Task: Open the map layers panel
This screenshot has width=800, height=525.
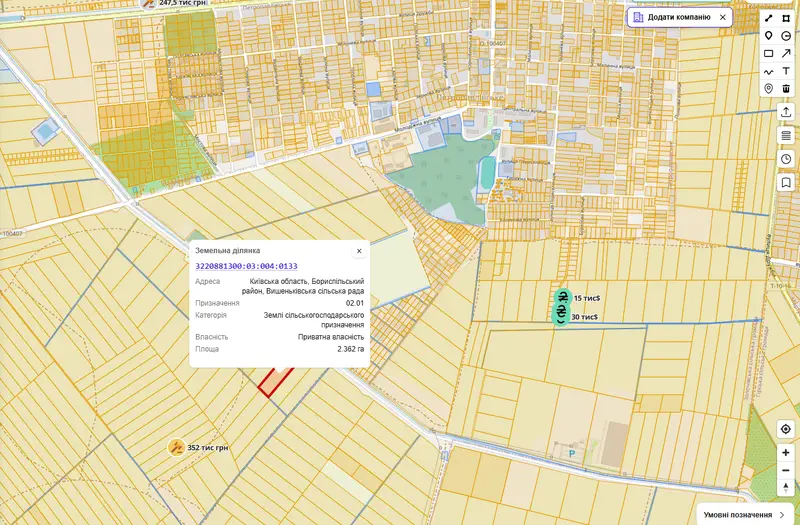Action: (786, 135)
